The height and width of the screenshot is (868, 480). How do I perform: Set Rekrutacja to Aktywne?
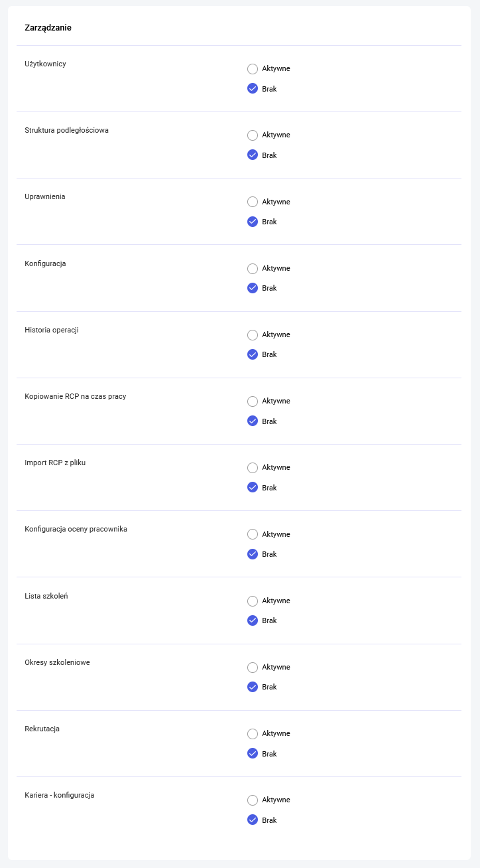pos(253,734)
